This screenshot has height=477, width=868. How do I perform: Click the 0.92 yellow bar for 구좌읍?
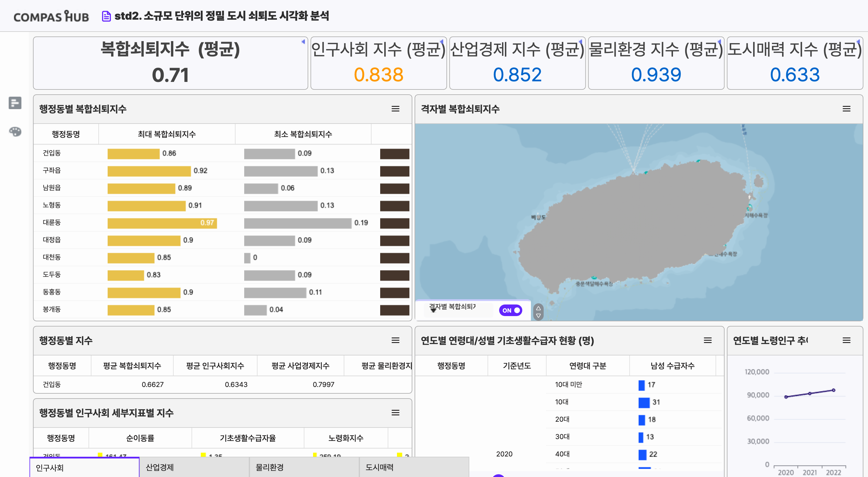(x=149, y=171)
